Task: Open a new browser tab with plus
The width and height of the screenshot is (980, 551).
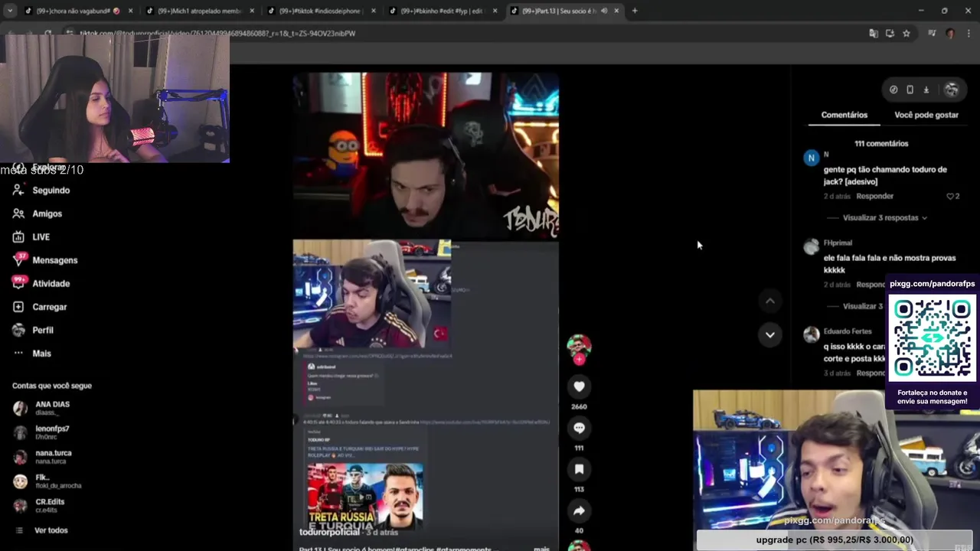Action: coord(635,11)
